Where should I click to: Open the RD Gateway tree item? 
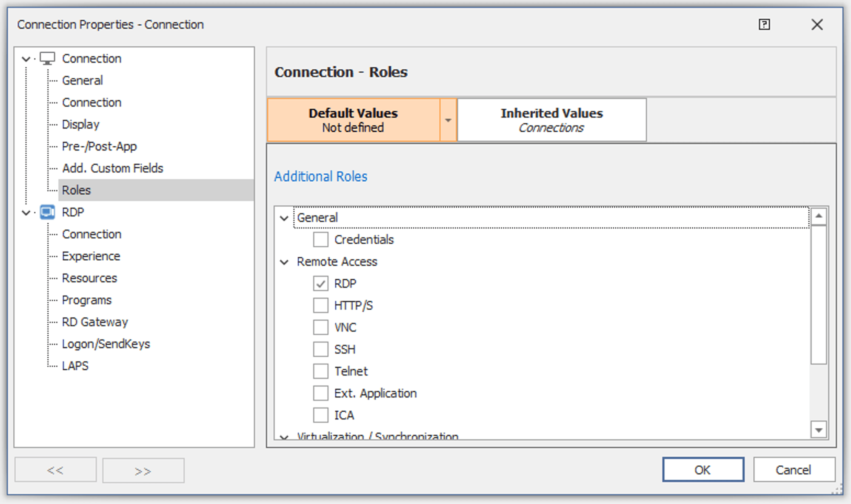pos(94,322)
